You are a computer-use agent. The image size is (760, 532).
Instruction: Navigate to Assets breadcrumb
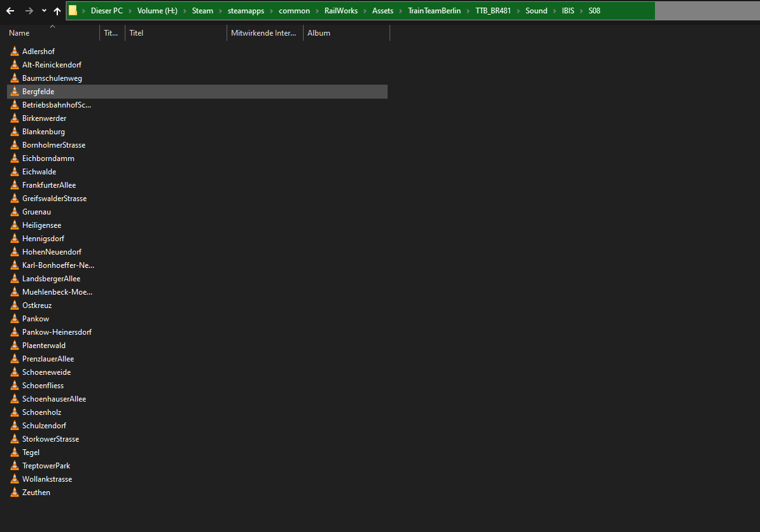383,11
